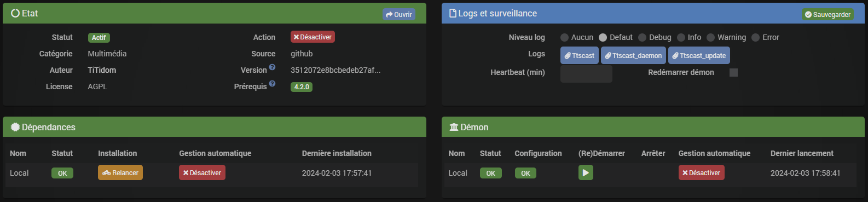The height and width of the screenshot is (202, 868).
Task: Select the Warning log level radio
Action: pos(710,37)
